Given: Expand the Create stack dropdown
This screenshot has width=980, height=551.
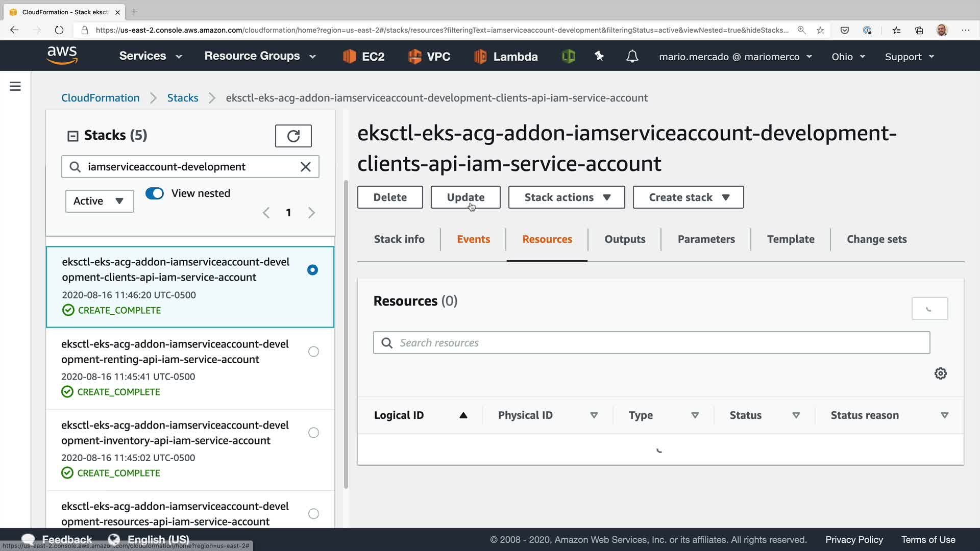Looking at the screenshot, I should (688, 197).
